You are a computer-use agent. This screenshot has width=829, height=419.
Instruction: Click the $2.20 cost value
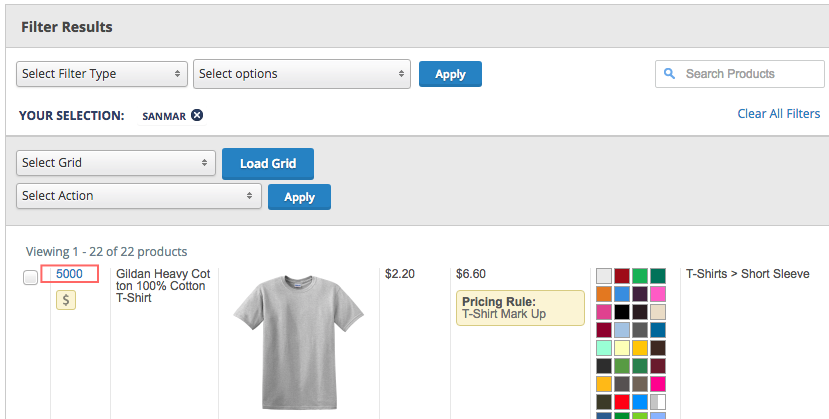click(x=400, y=274)
